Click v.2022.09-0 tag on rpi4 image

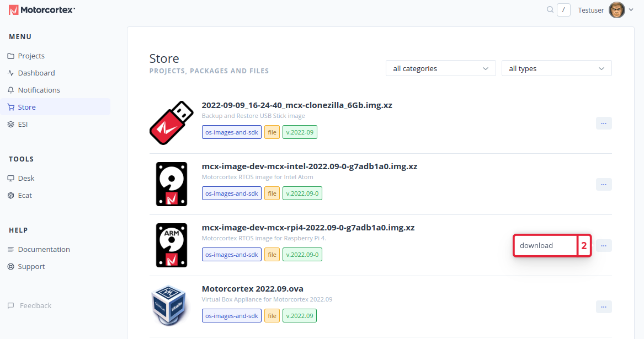(302, 255)
